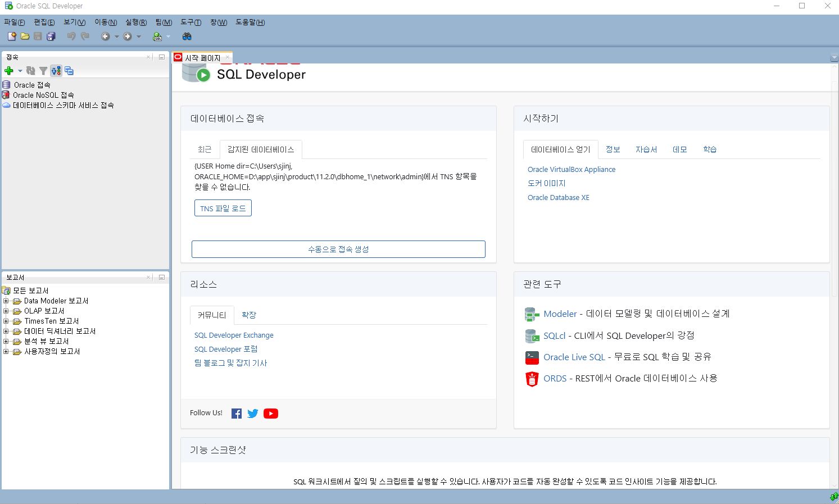Image resolution: width=839 pixels, height=504 pixels.
Task: Click the green plus new connection icon
Action: [8, 71]
